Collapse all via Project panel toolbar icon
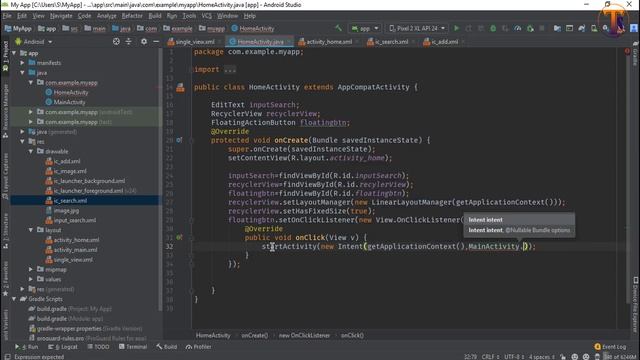640x360 pixels. point(129,42)
